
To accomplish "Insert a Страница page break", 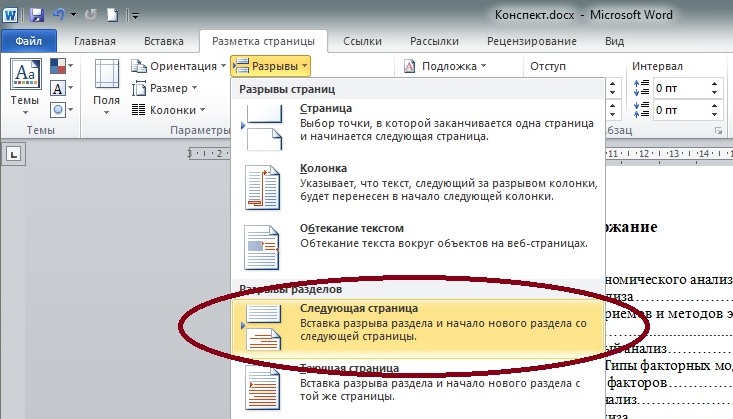I will (x=418, y=127).
